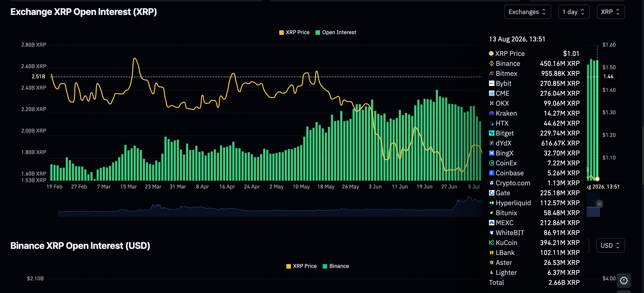The width and height of the screenshot is (644, 293).
Task: Toggle XRP Price legend in Binance XRP chart
Action: [301, 266]
